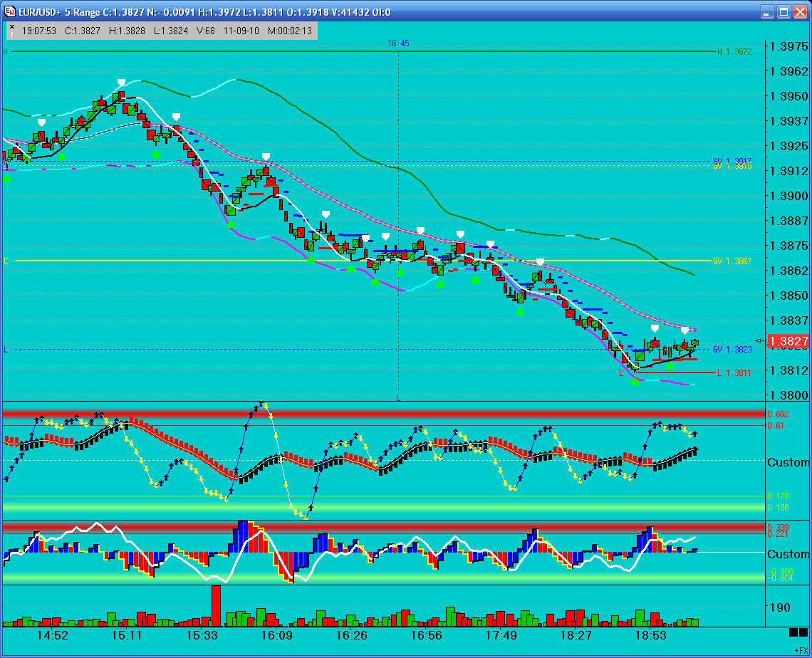Click the blue 16:45 crosshair time label

pos(398,43)
